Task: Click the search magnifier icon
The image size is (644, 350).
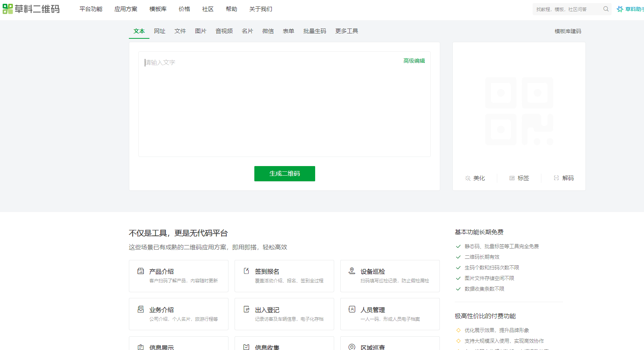Action: [606, 9]
